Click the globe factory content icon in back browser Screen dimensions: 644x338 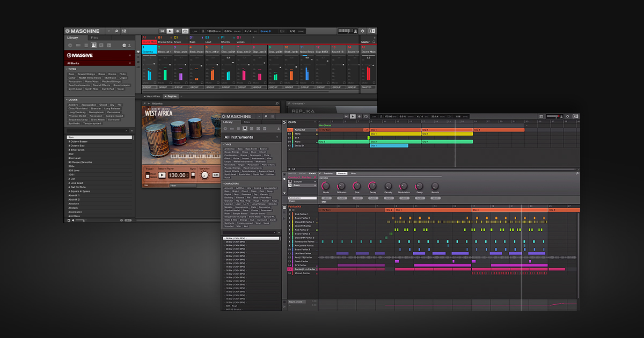click(x=124, y=46)
